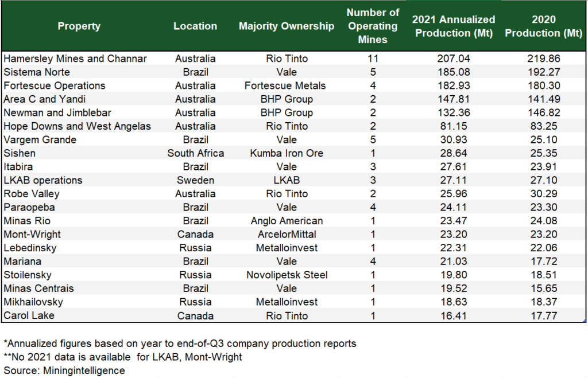This screenshot has width=588, height=378.
Task: Select the Newman and Jimblebar cell
Action: [57, 113]
